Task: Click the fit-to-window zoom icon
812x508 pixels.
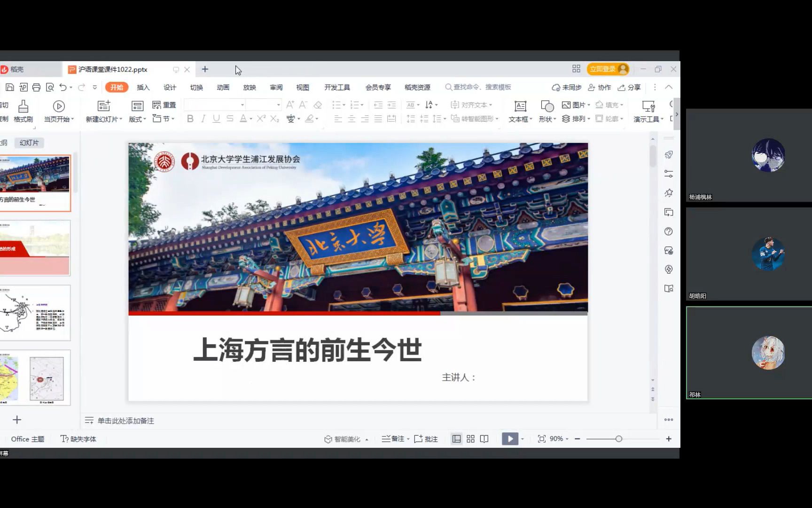Action: 541,439
